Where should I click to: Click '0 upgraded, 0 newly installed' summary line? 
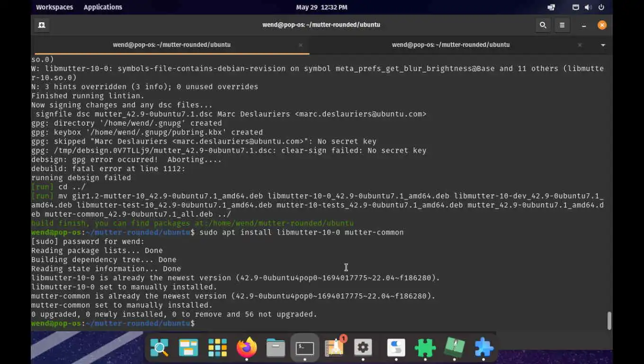click(174, 314)
